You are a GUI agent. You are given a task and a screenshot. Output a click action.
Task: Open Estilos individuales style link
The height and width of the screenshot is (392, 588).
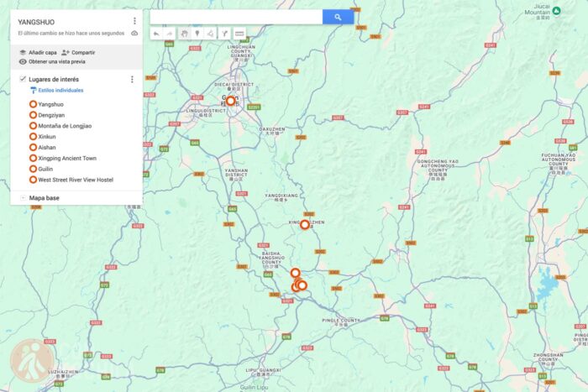[60, 91]
